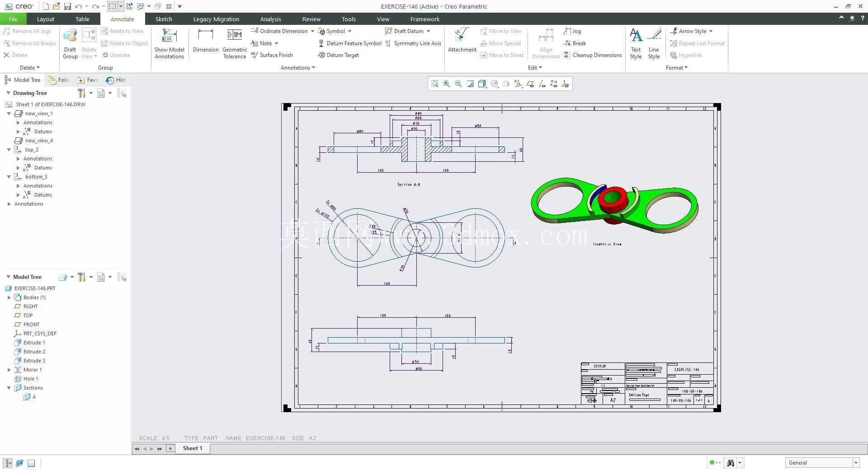Viewport: 868px width, 470px height.
Task: Collapse the new_view_1 drawing tree node
Action: click(x=9, y=113)
